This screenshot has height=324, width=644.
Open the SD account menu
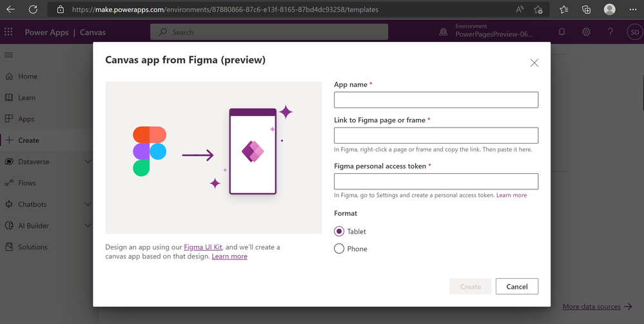634,32
